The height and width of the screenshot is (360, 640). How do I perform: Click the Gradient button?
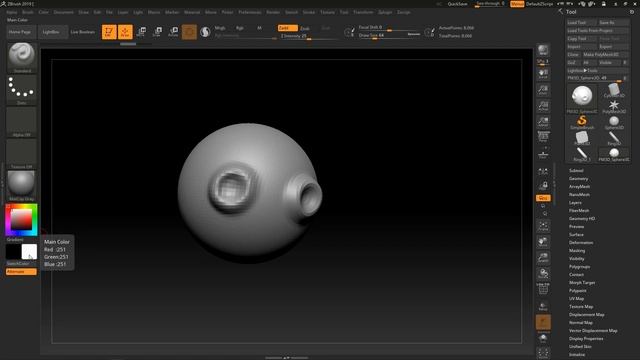tap(15, 240)
